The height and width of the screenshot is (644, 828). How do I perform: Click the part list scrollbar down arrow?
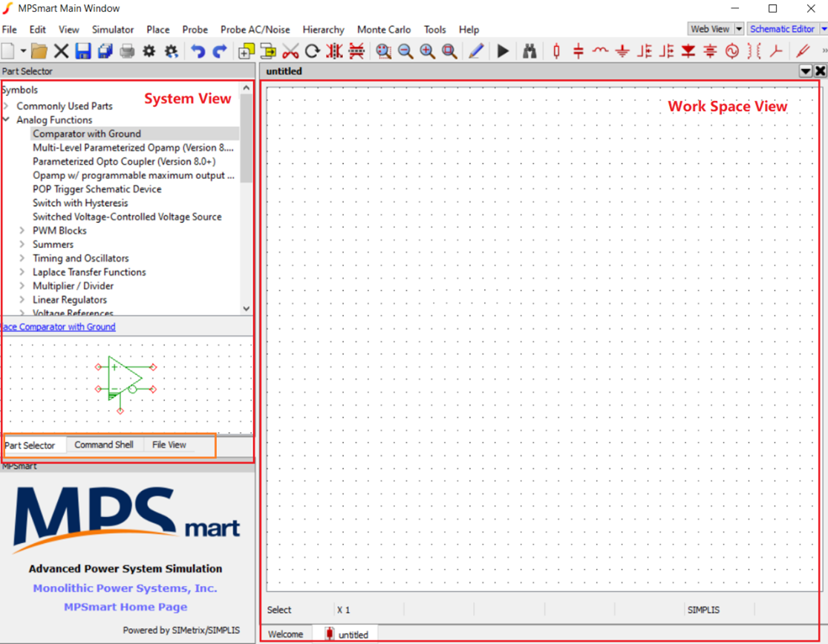pos(246,308)
